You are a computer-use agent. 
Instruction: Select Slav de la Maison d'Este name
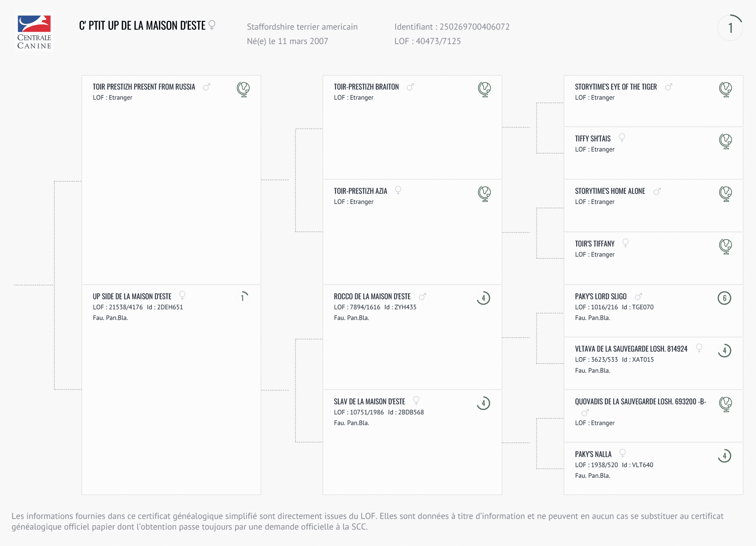coord(369,402)
